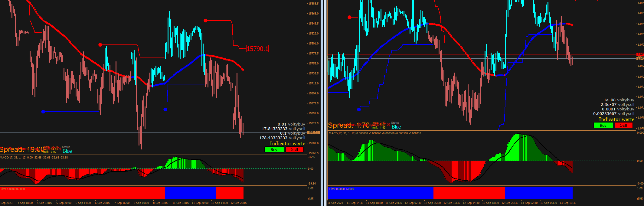644x206 pixels.
Task: Click the 15886.5 price scale label
Action: click(x=313, y=4)
